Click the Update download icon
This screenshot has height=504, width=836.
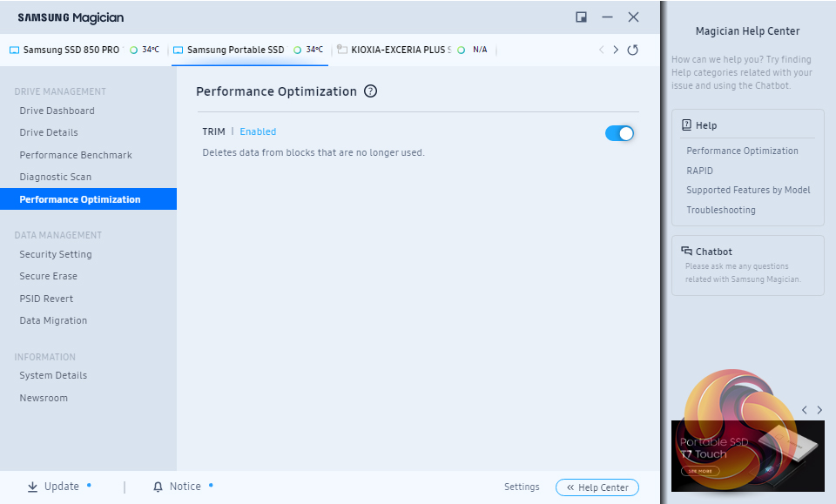[x=32, y=487]
